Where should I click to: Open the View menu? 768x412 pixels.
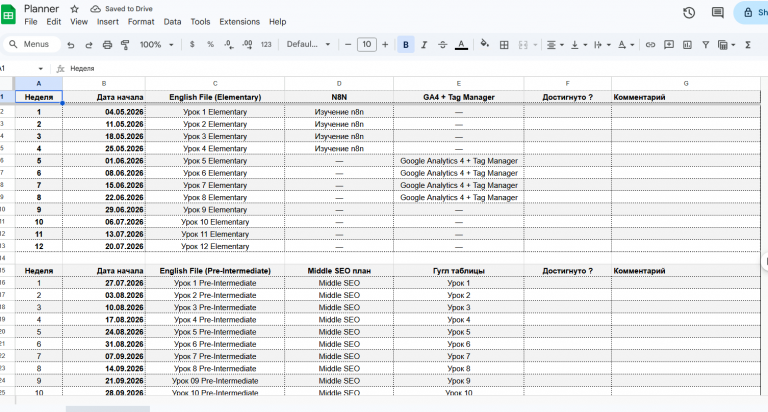pos(79,22)
